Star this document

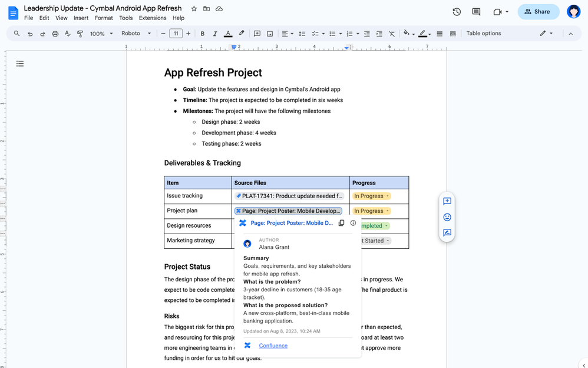coord(194,9)
